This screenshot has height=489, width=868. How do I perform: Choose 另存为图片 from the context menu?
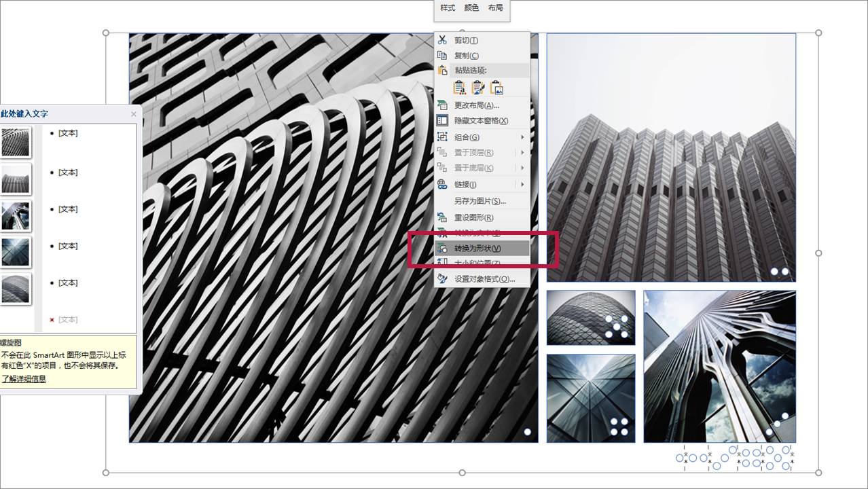click(480, 201)
